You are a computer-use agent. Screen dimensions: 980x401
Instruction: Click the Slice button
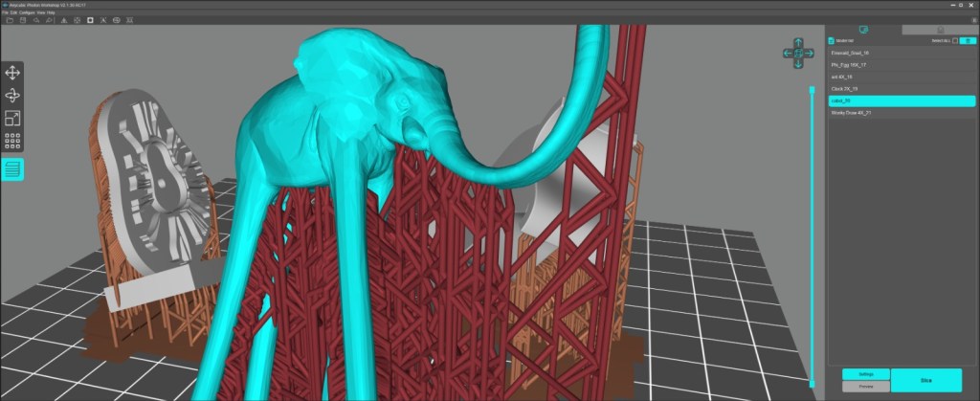925,380
